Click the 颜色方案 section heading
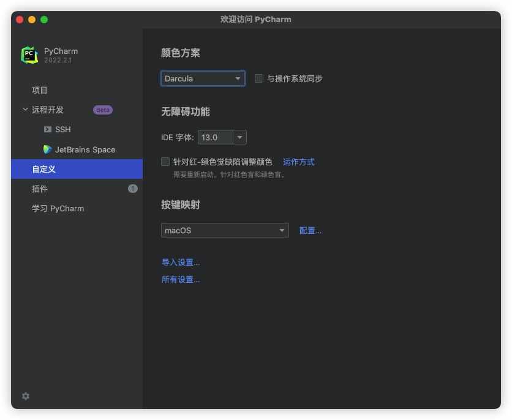Viewport: 512px width, 420px height. tap(181, 53)
